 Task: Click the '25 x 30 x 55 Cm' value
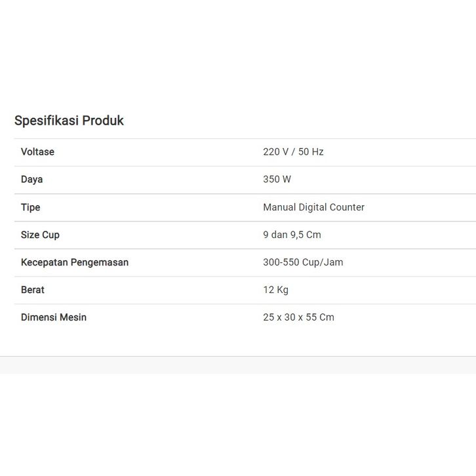tap(298, 317)
